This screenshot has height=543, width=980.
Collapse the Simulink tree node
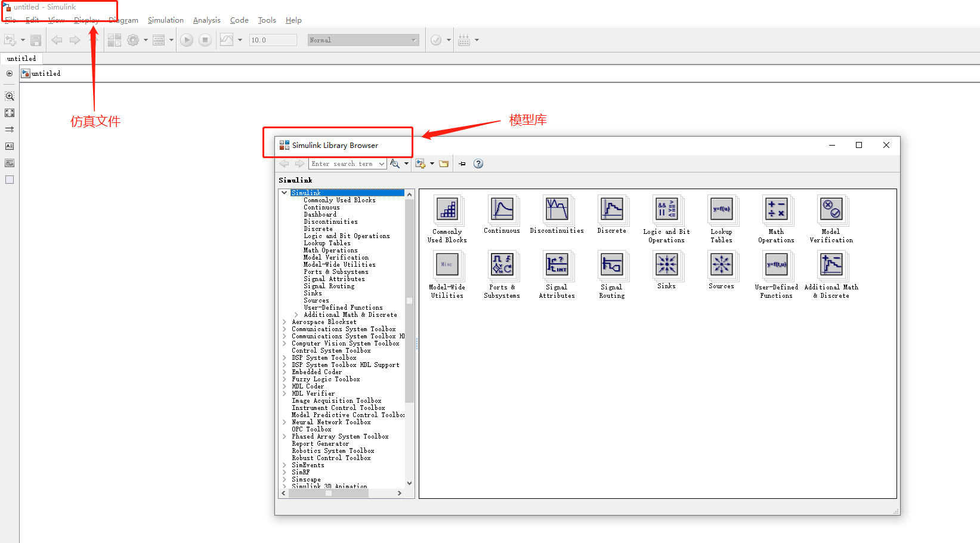[285, 193]
